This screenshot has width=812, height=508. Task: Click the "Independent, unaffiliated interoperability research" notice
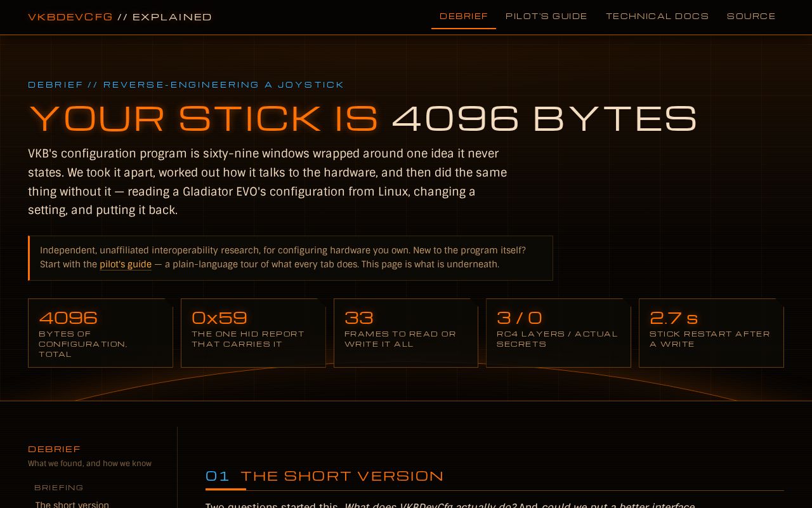tap(291, 258)
